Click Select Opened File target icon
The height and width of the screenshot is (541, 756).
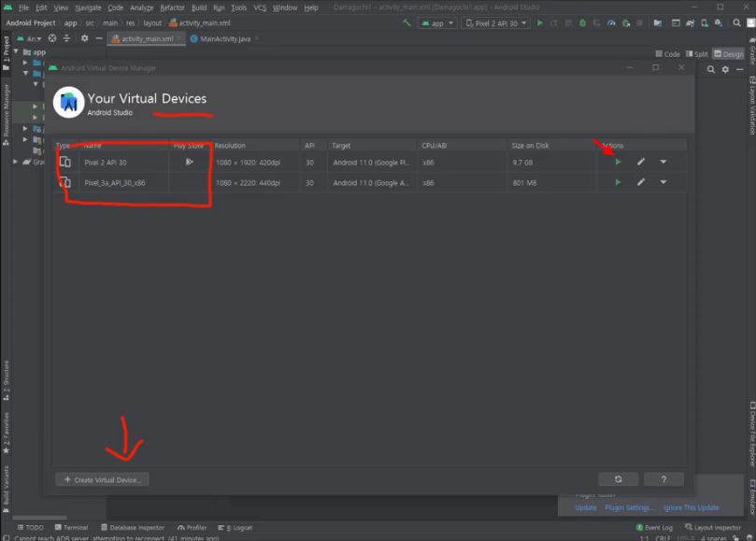52,38
